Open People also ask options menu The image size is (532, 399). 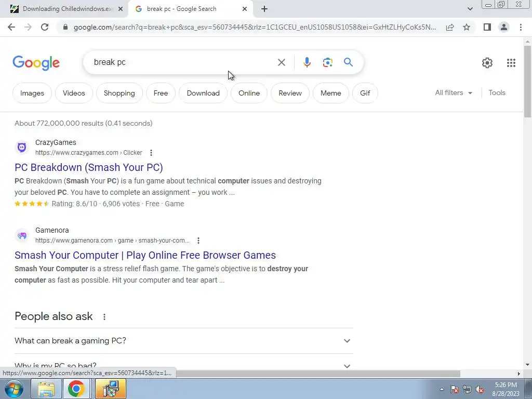click(104, 316)
